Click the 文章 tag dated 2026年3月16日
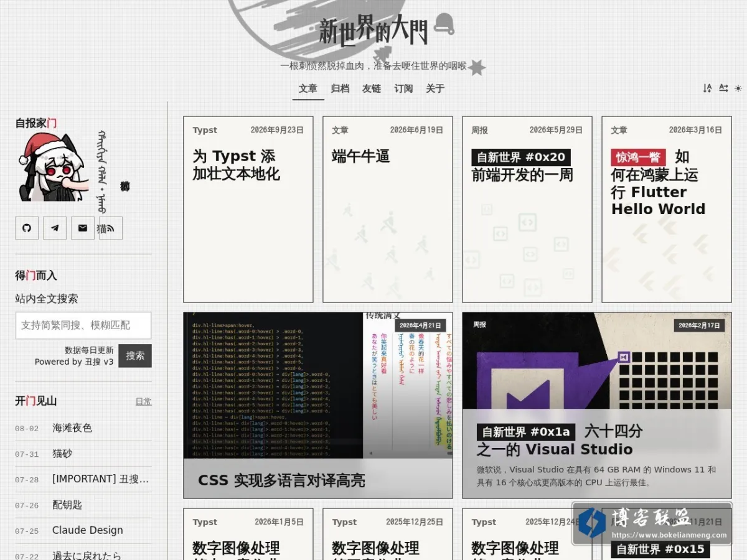 point(619,130)
